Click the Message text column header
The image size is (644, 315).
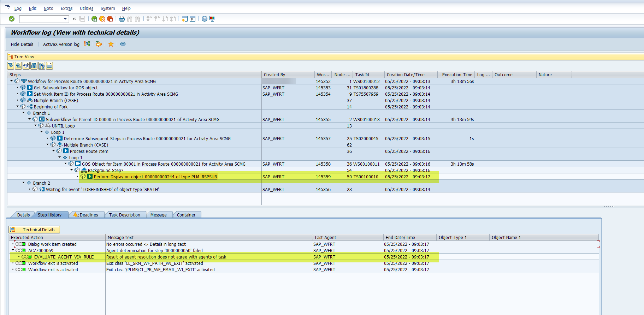[209, 237]
